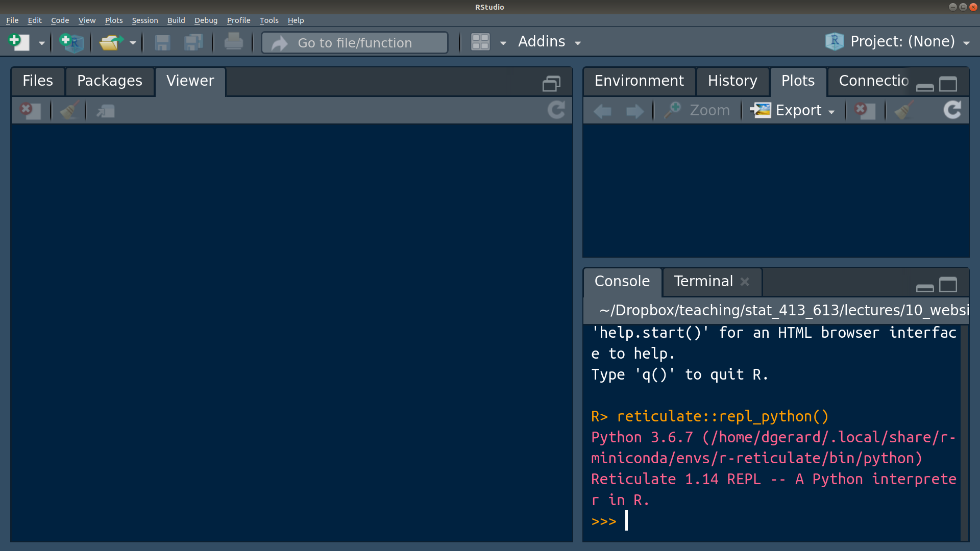
Task: Open the View menu
Action: tap(87, 20)
